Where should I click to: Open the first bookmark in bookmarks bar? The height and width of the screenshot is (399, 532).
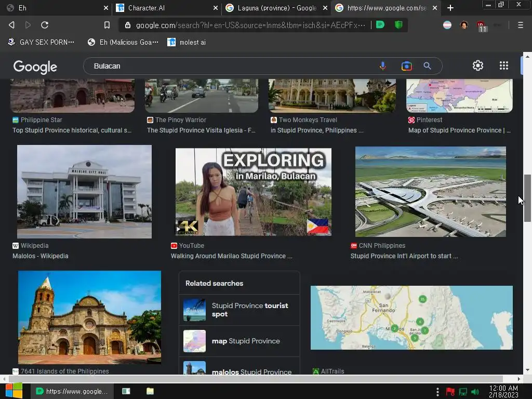click(x=41, y=42)
